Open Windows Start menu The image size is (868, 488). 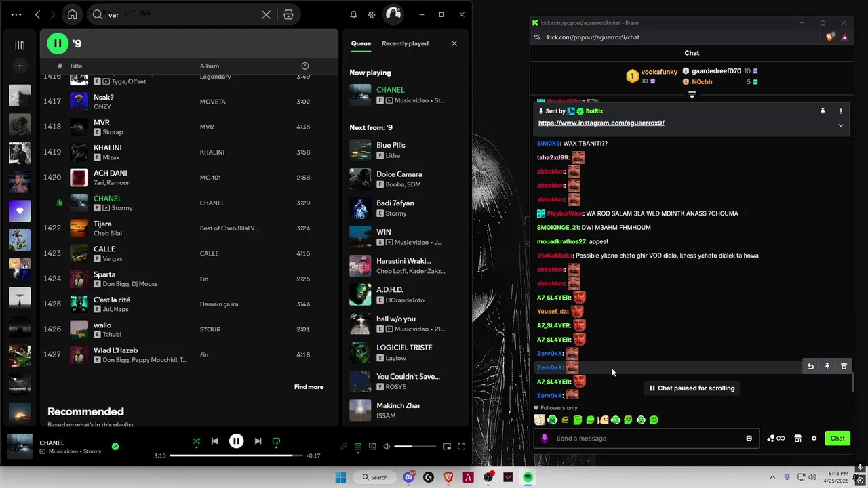click(x=340, y=477)
